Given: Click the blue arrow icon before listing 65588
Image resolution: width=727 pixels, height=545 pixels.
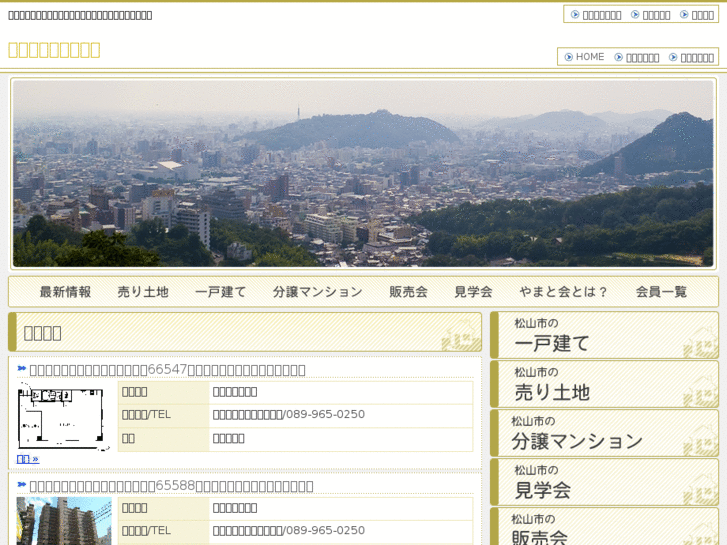Looking at the screenshot, I should coord(21,484).
